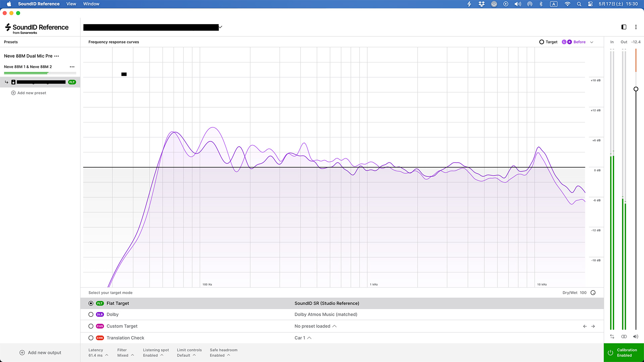Open the Car 1 translation dropdown
The image size is (644, 362).
tap(303, 338)
